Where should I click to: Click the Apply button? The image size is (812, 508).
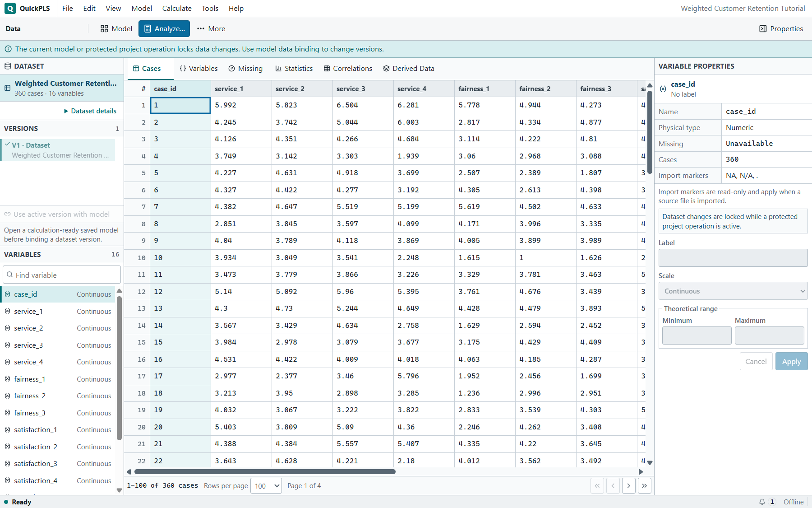[x=791, y=361]
